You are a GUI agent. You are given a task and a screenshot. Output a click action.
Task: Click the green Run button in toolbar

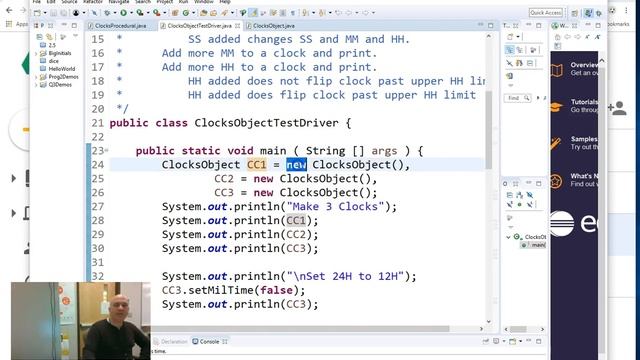click(123, 13)
